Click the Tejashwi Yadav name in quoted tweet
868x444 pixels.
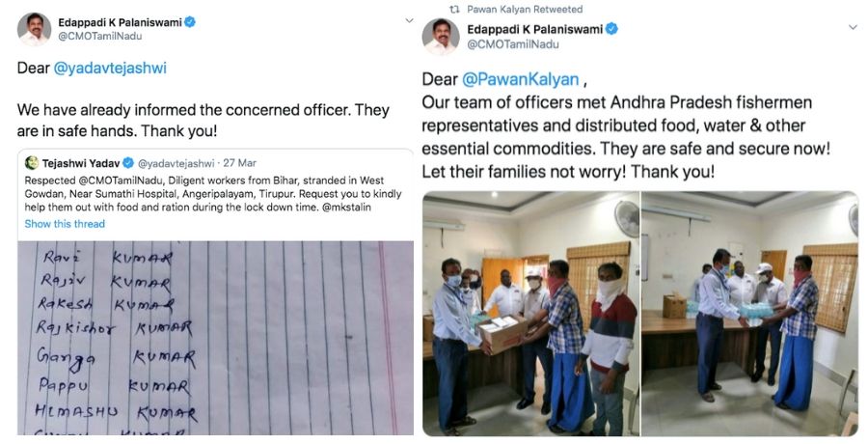pos(81,163)
